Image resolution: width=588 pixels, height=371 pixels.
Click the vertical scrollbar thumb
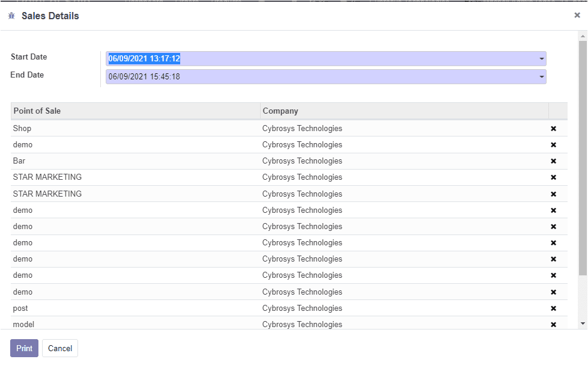click(x=583, y=158)
